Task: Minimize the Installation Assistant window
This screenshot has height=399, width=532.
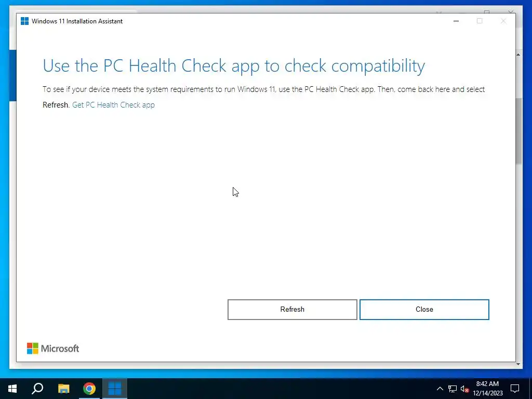Action: pyautogui.click(x=456, y=21)
